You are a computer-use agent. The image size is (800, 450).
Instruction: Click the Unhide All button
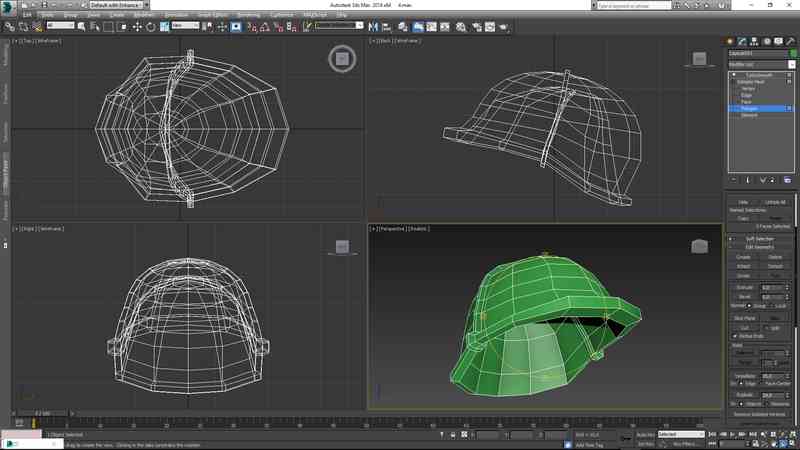click(x=775, y=202)
